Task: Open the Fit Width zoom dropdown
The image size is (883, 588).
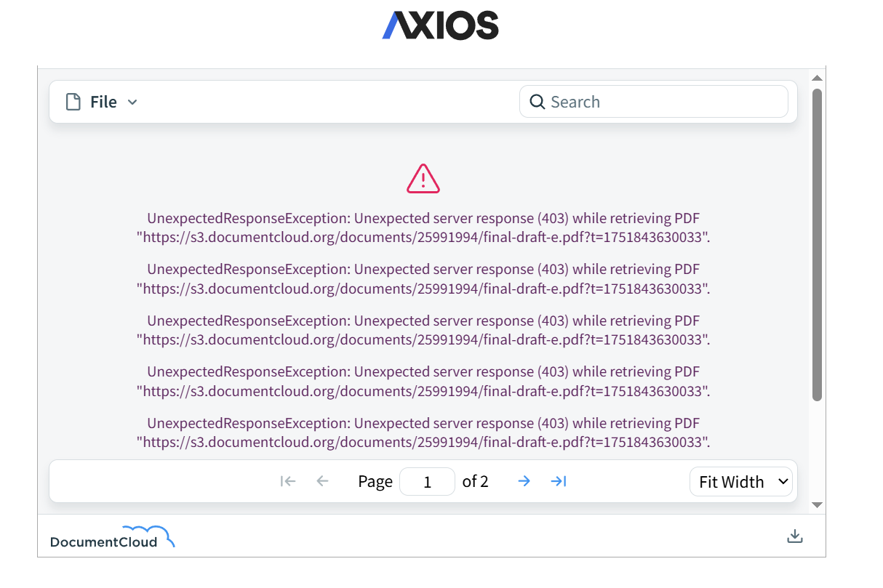Action: (x=740, y=481)
